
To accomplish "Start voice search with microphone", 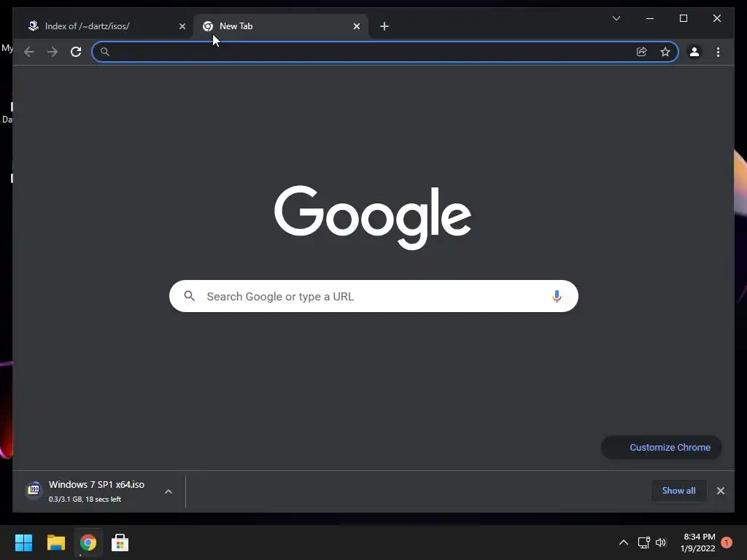I will [557, 296].
